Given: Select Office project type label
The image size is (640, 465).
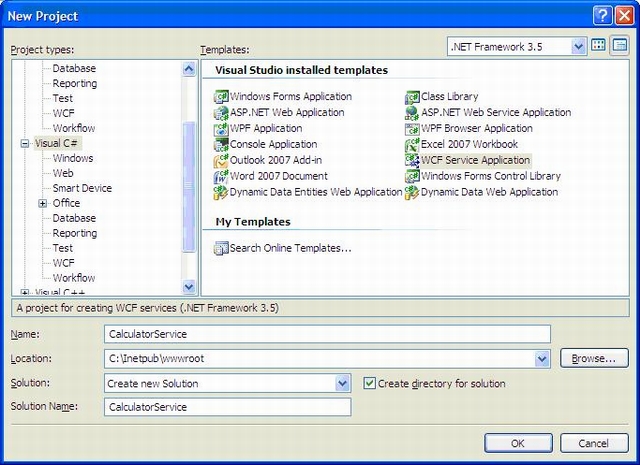Looking at the screenshot, I should 66,203.
